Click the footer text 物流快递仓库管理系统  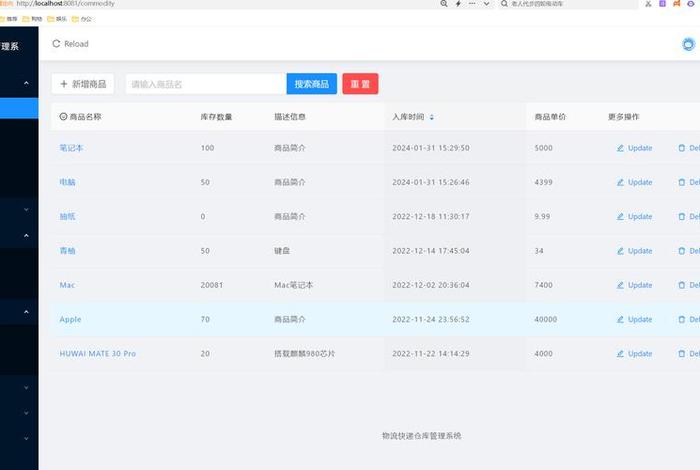421,436
